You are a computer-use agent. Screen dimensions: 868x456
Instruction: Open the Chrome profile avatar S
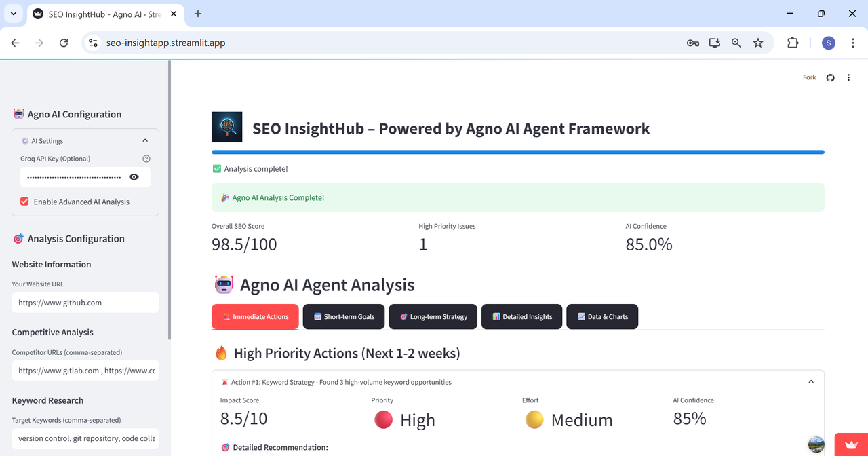[x=829, y=43]
